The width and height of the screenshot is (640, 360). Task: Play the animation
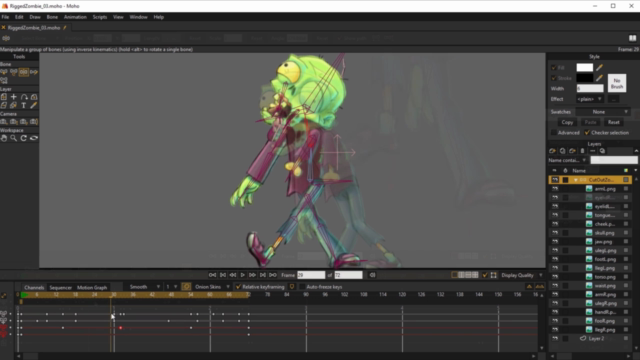click(242, 275)
